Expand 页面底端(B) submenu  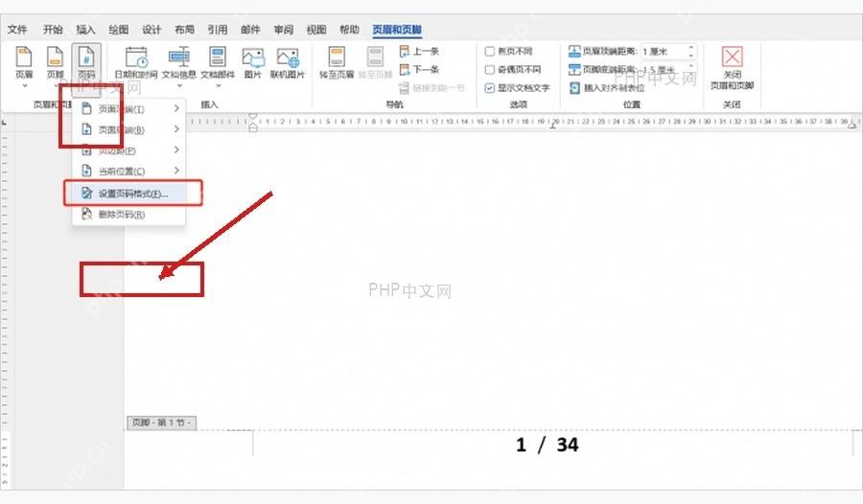128,130
